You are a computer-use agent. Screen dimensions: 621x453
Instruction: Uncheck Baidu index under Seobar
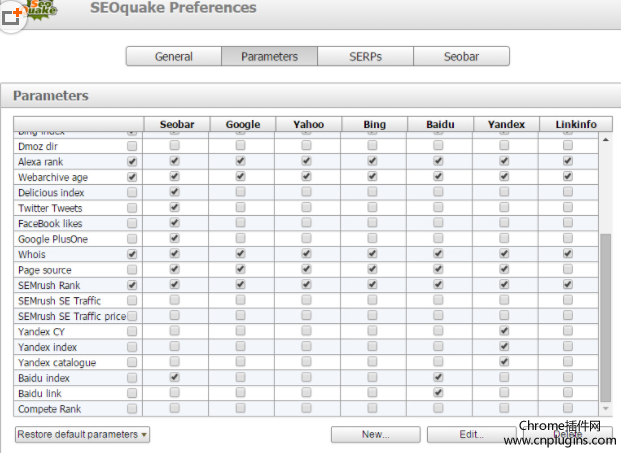(x=175, y=377)
